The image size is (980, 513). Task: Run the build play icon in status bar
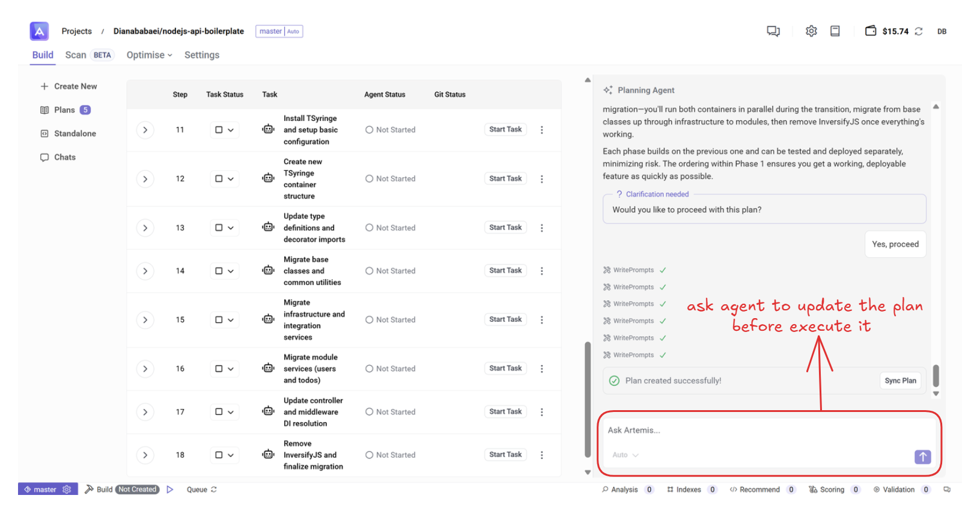point(170,490)
